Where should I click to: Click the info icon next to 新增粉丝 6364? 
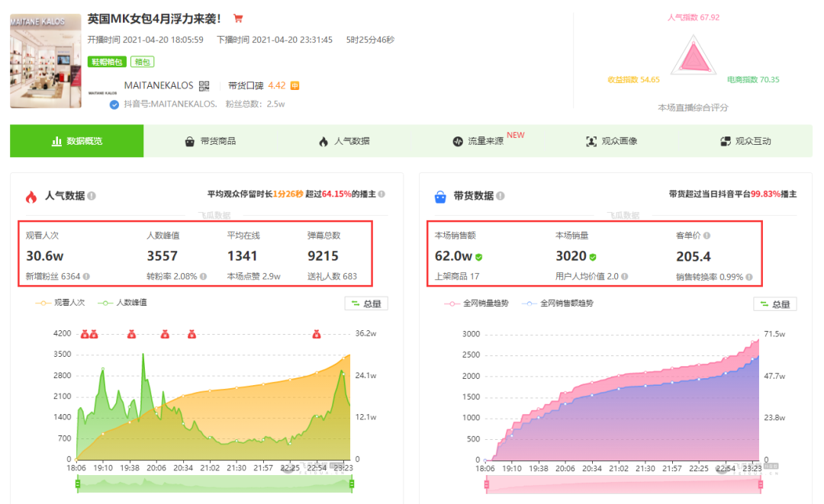pos(86,276)
